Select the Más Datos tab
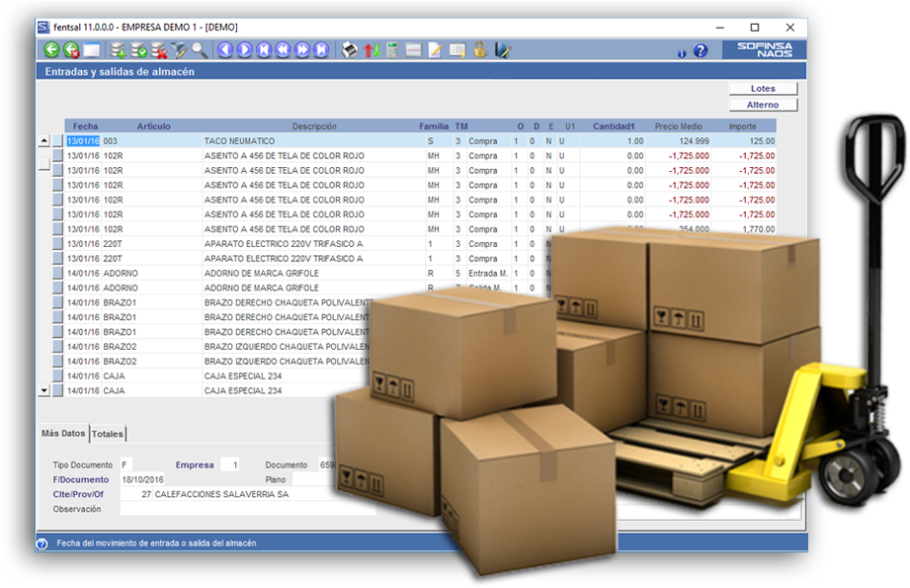 point(62,434)
